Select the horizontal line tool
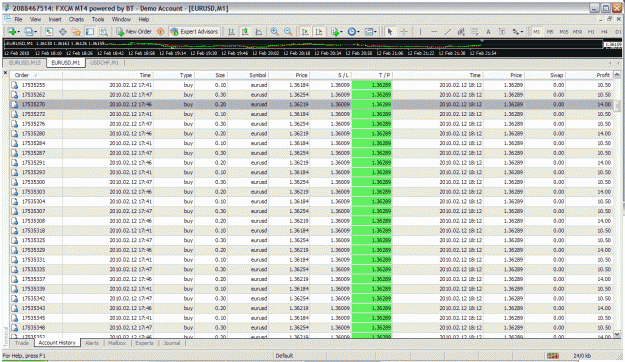Viewport: 625px width, 362px height. point(434,31)
